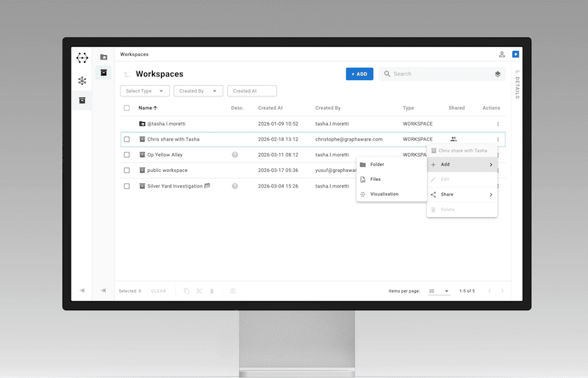Open actions menu for @tasha.l.moretti row

click(498, 124)
